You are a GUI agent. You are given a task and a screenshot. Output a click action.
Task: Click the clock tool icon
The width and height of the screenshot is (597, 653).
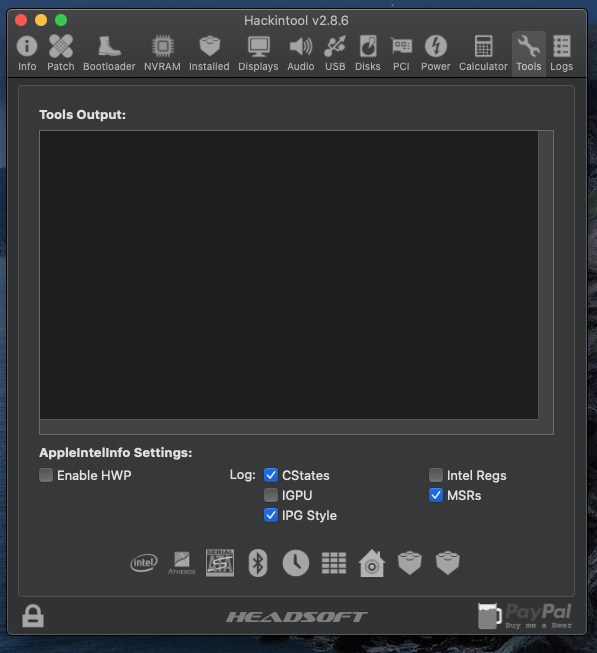(x=296, y=563)
